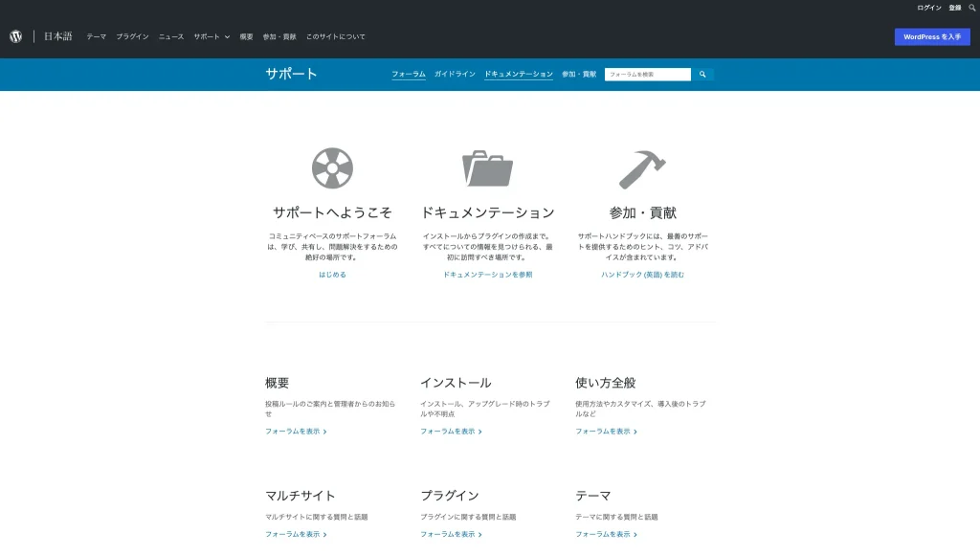Select ガイドライン in the blue support bar

pos(455,74)
